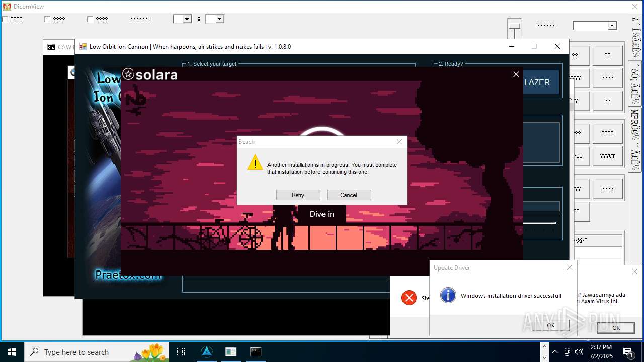Open Task View from the taskbar
Screen dimensions: 644x362
[181, 352]
